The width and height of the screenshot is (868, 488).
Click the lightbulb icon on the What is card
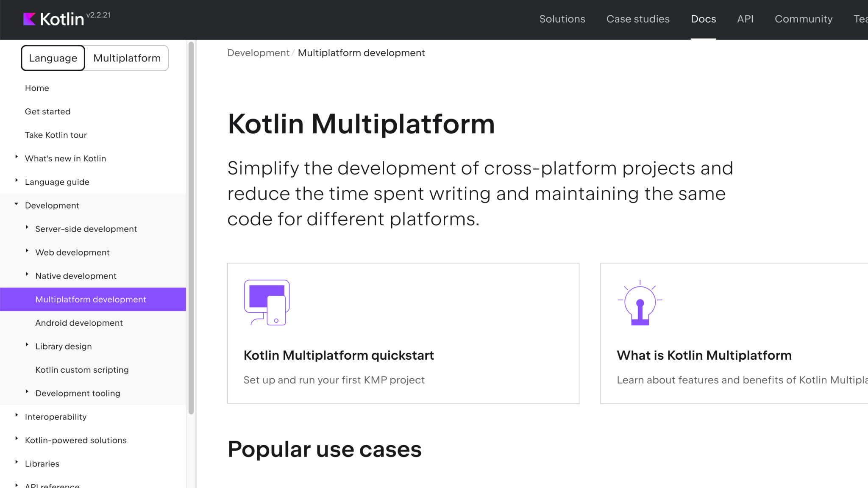[639, 302]
